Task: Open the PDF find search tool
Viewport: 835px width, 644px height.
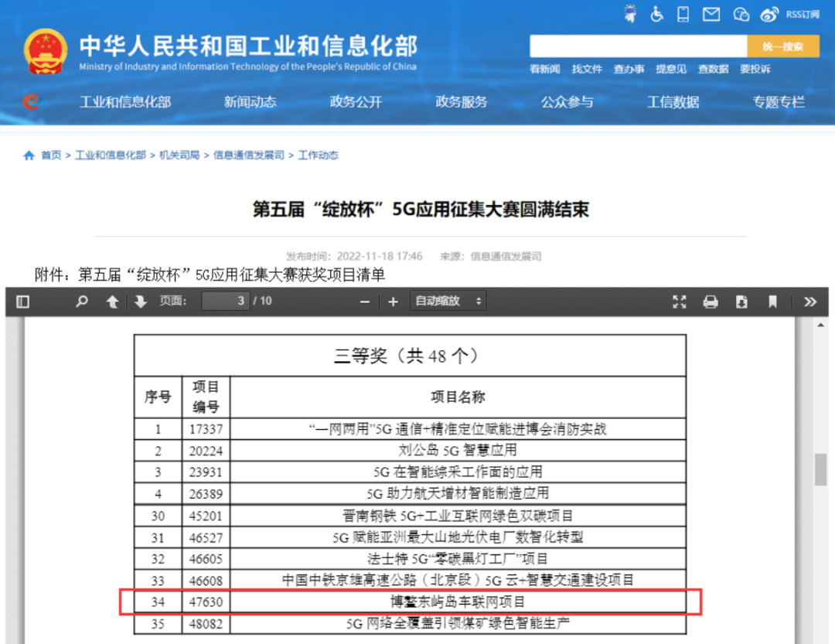Action: pyautogui.click(x=82, y=302)
